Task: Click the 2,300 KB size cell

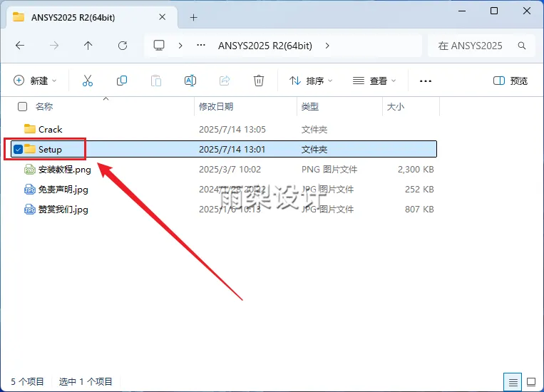Action: point(416,170)
